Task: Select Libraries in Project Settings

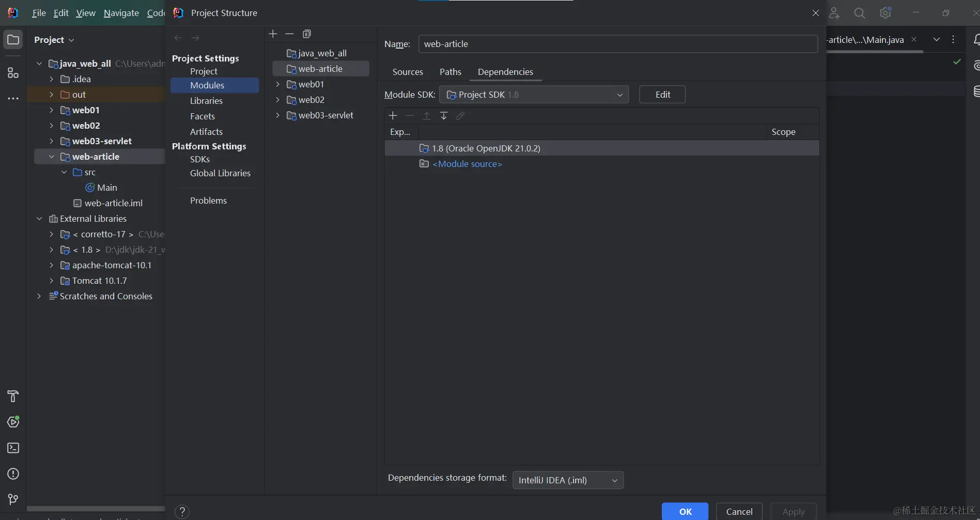Action: coord(206,101)
